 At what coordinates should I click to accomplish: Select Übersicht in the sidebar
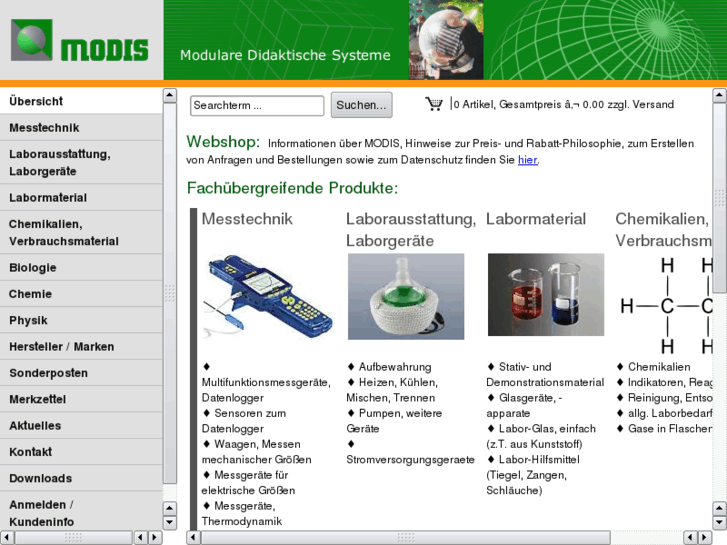(x=81, y=101)
